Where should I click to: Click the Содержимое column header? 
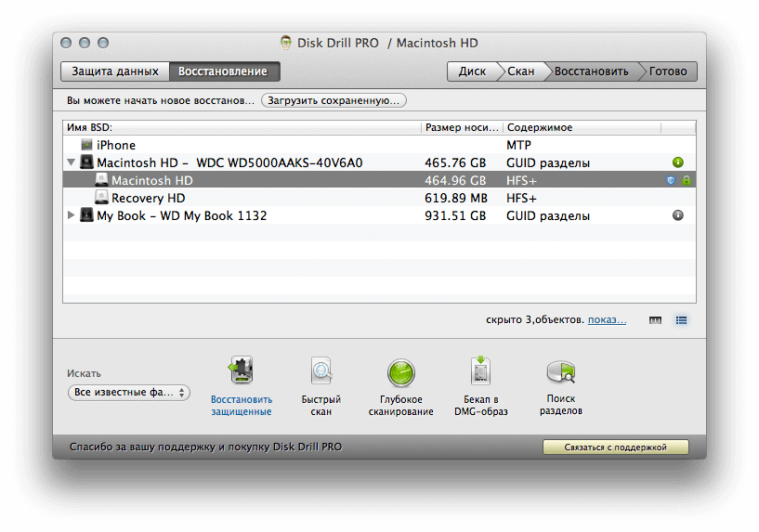[x=582, y=128]
